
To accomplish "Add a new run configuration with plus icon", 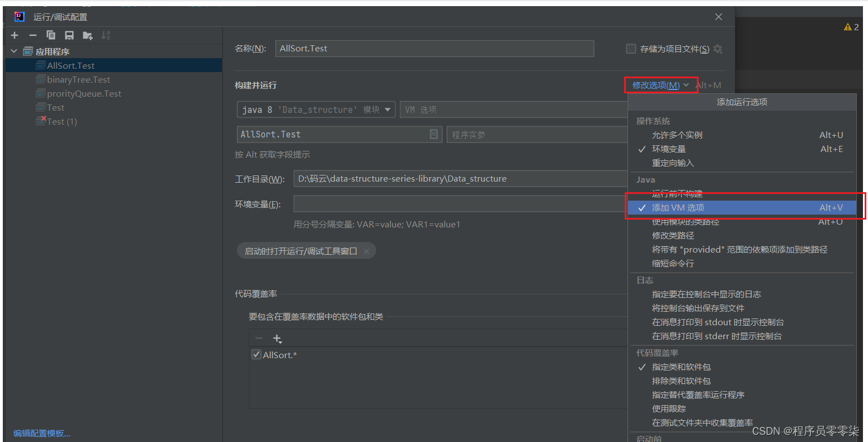I will (x=15, y=35).
